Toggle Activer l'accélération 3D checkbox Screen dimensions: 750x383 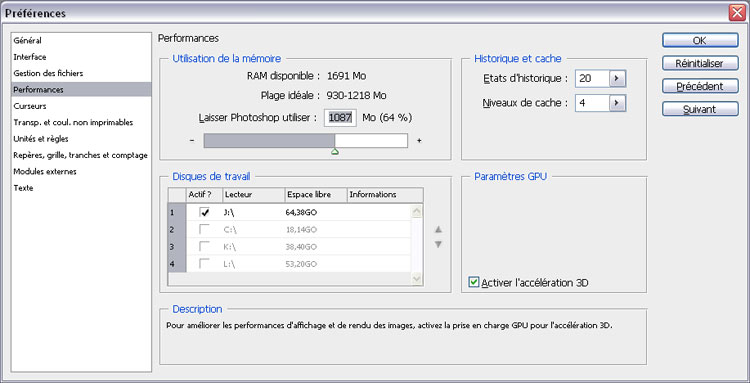(x=474, y=283)
